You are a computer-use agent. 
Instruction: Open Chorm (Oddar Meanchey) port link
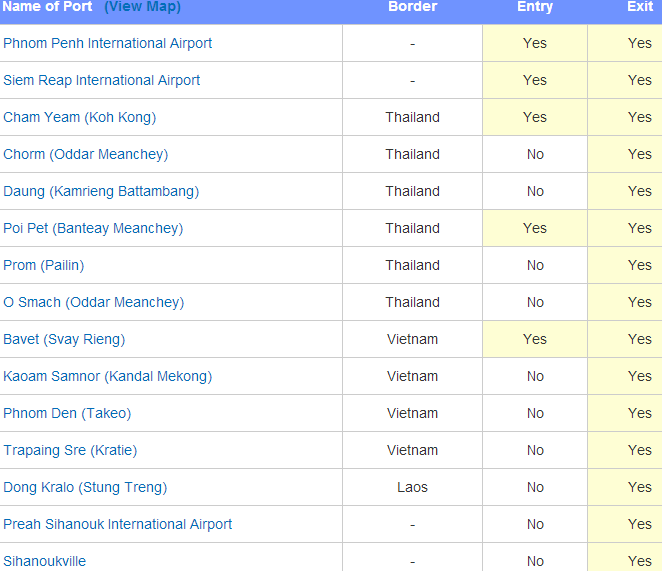(85, 155)
